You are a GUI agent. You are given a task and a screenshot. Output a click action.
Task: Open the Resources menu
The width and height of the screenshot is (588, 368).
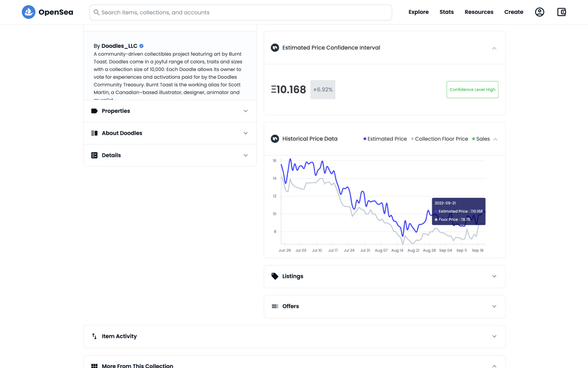tap(479, 12)
